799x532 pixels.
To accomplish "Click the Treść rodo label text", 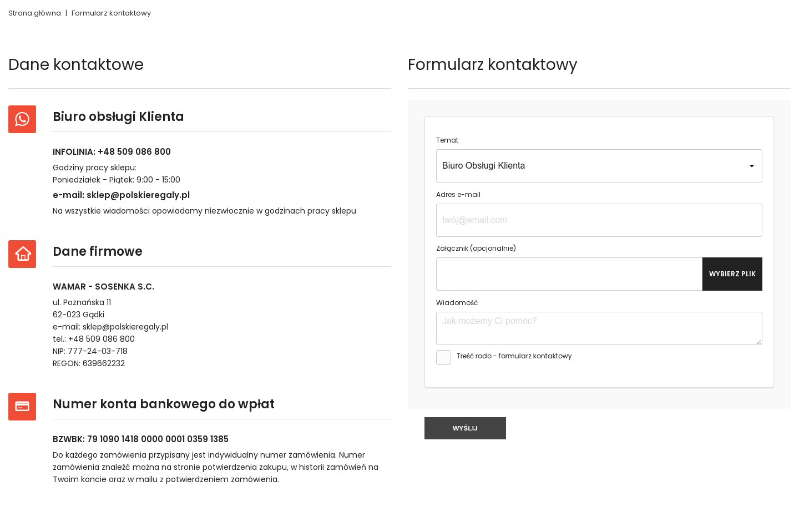I will click(514, 356).
